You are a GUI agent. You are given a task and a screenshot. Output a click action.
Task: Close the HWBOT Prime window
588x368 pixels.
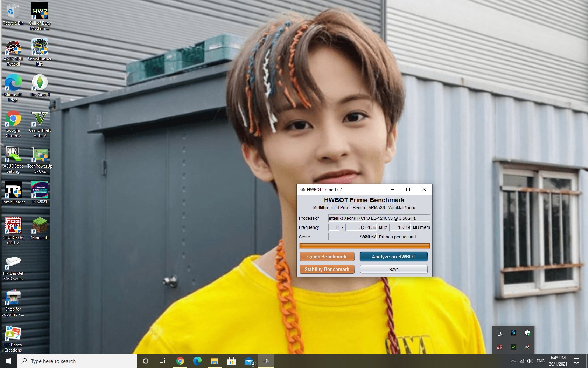(424, 189)
